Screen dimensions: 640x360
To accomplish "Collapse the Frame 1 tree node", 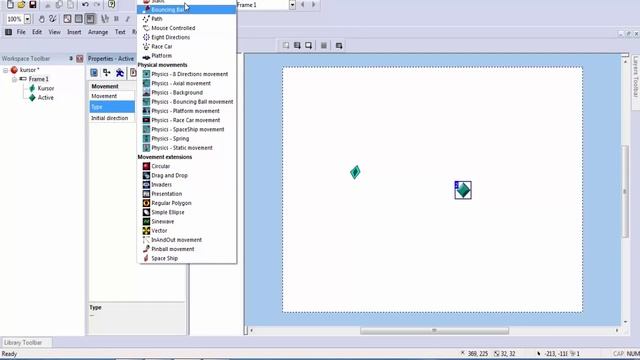I will point(15,79).
